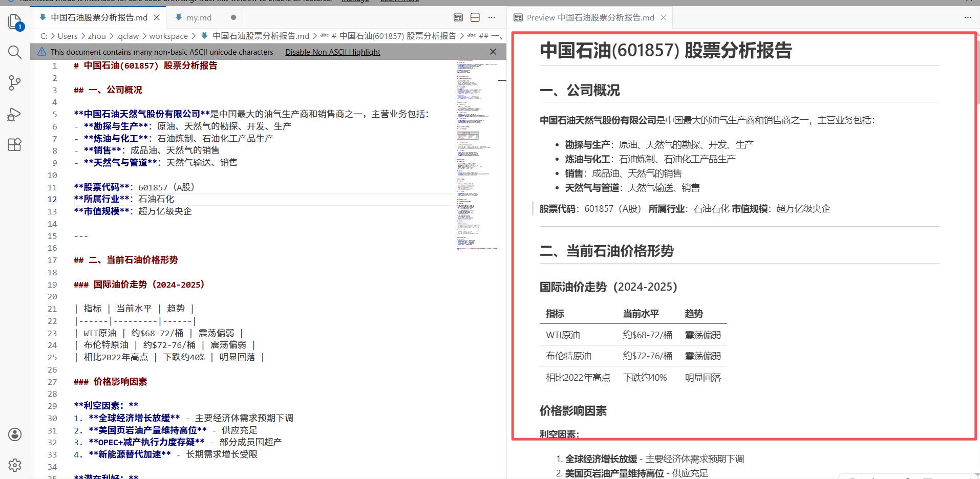Click the '当前水平' table header in the preview
The height and width of the screenshot is (479, 980).
[641, 314]
